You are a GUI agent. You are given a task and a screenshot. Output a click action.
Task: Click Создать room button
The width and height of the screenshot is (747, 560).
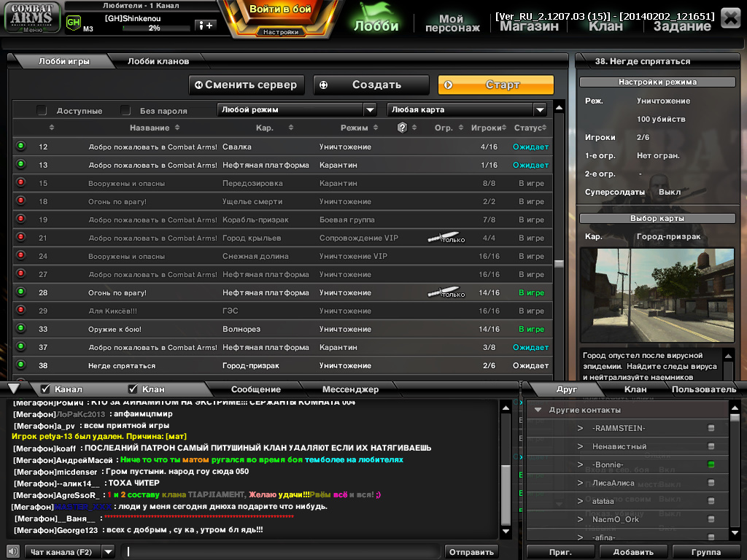tap(371, 85)
